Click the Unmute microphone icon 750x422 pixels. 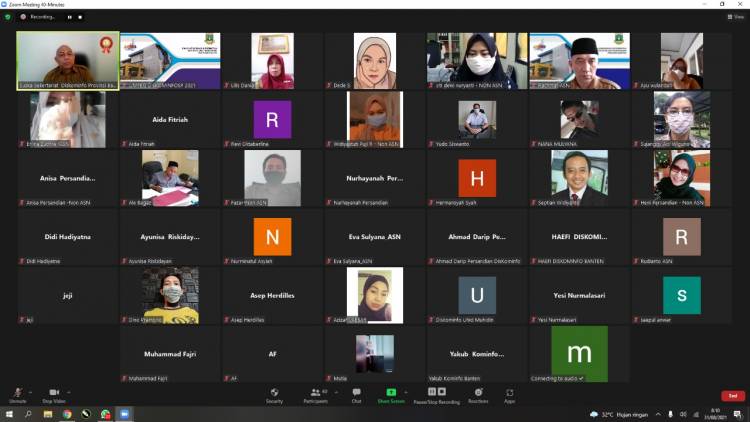click(x=16, y=393)
